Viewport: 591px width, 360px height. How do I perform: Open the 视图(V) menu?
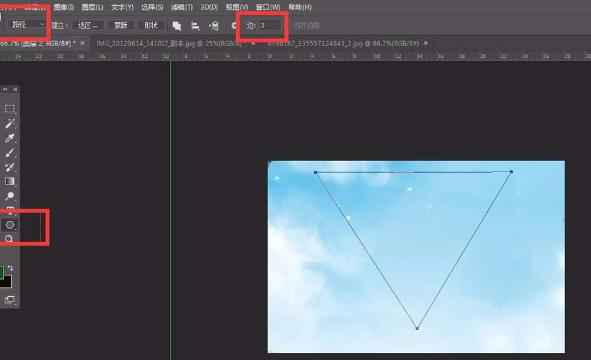(237, 7)
